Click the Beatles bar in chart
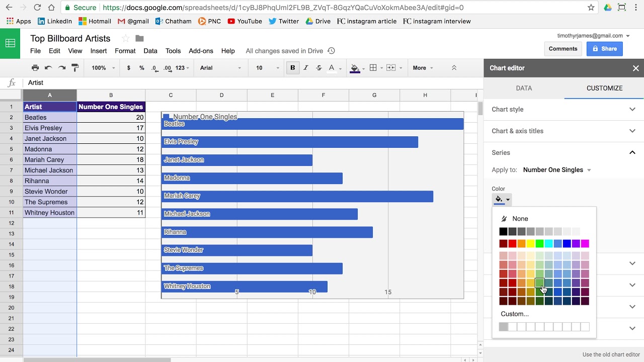Screen dimensions: 644x362 tap(312, 124)
